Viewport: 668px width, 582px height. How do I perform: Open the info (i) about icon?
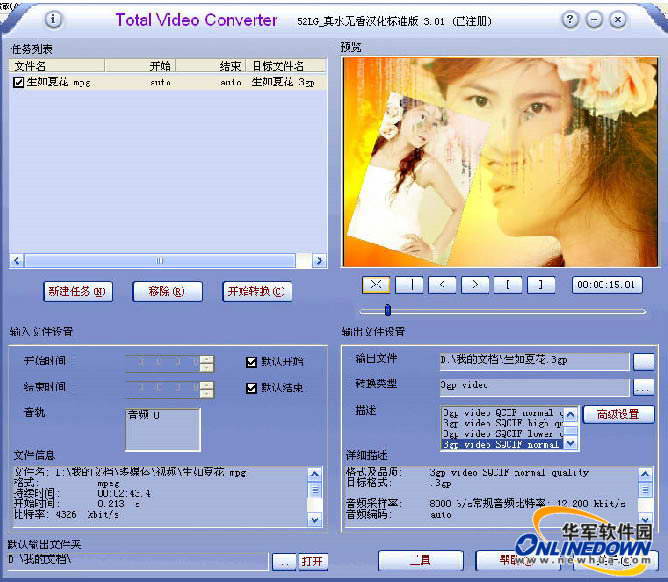[x=53, y=19]
